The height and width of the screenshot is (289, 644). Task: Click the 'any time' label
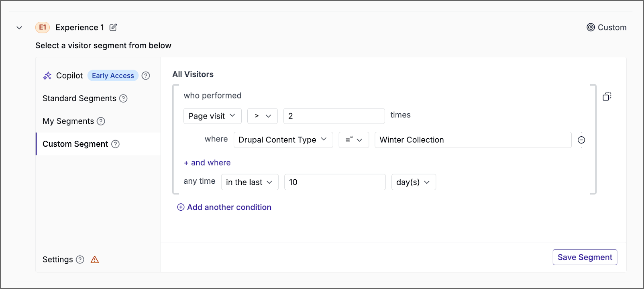point(200,181)
